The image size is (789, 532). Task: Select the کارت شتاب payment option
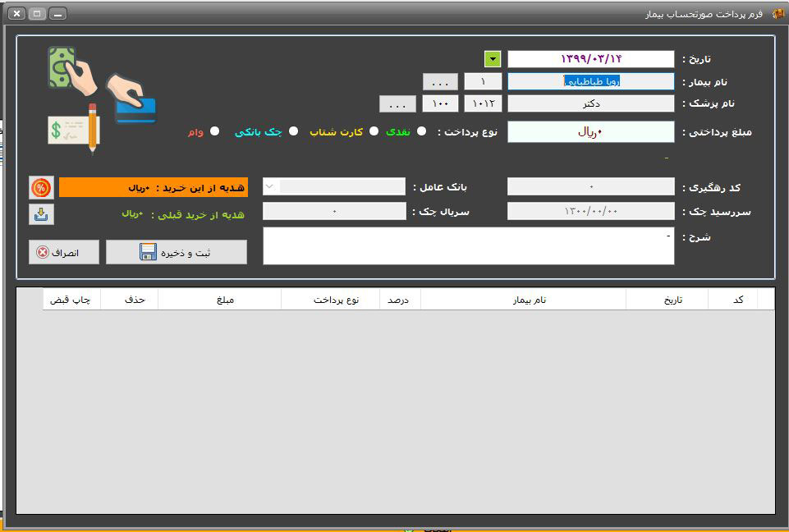(x=374, y=131)
